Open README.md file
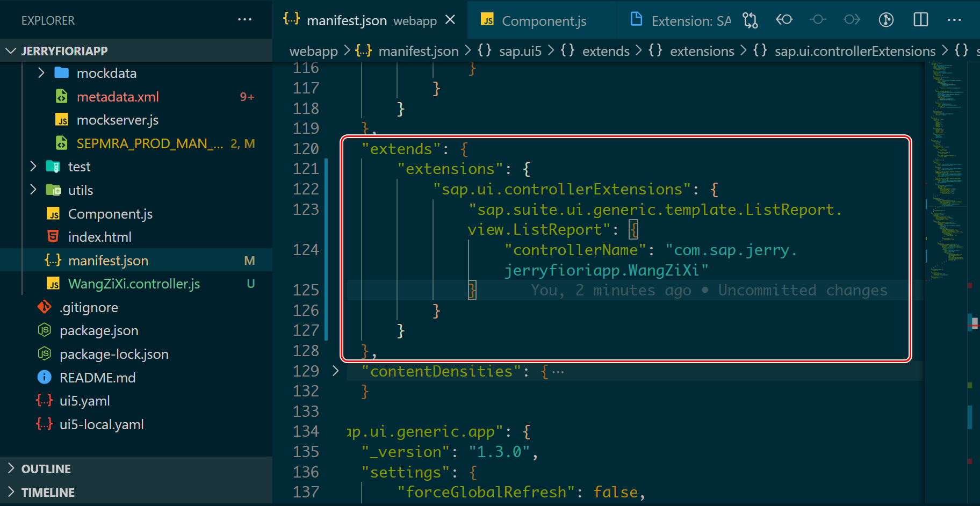The height and width of the screenshot is (506, 980). coord(97,378)
